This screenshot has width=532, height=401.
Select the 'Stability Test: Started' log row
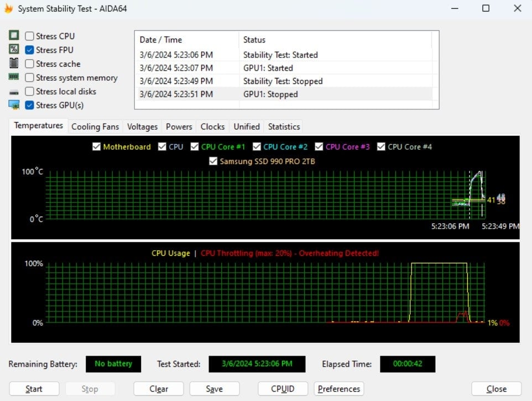click(284, 55)
